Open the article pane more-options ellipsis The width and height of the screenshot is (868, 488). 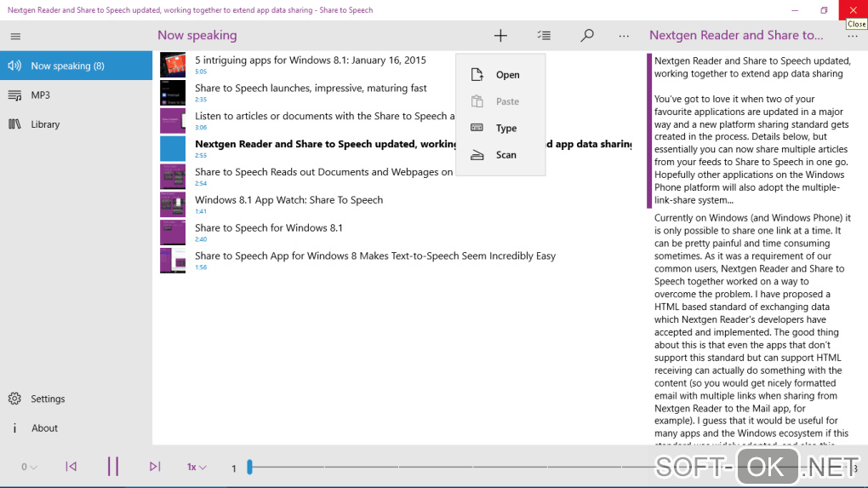tap(853, 37)
